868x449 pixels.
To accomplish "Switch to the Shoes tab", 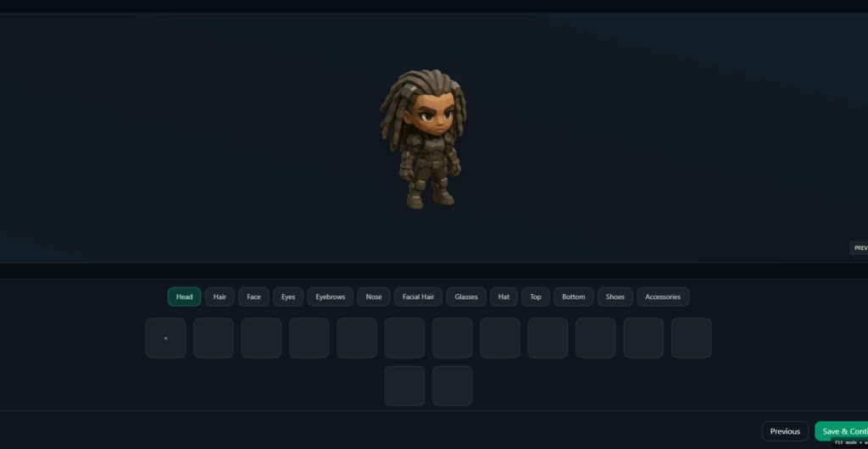I will [x=615, y=297].
